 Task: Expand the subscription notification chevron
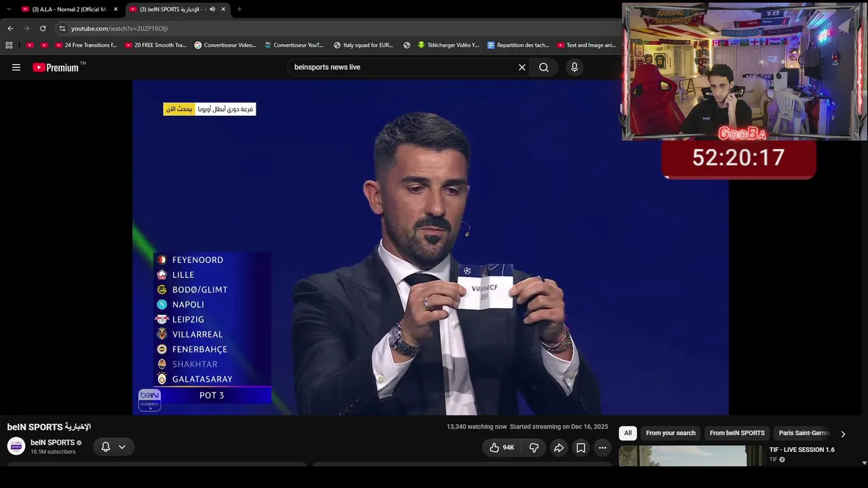tap(122, 447)
